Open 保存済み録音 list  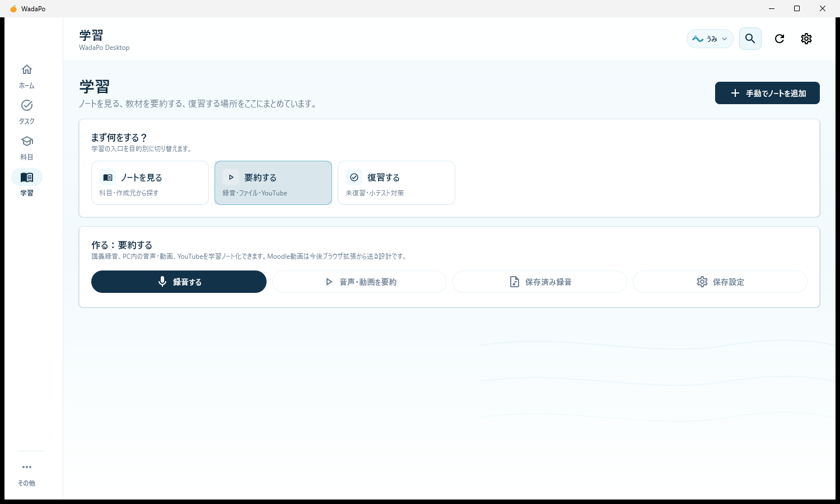pos(540,282)
